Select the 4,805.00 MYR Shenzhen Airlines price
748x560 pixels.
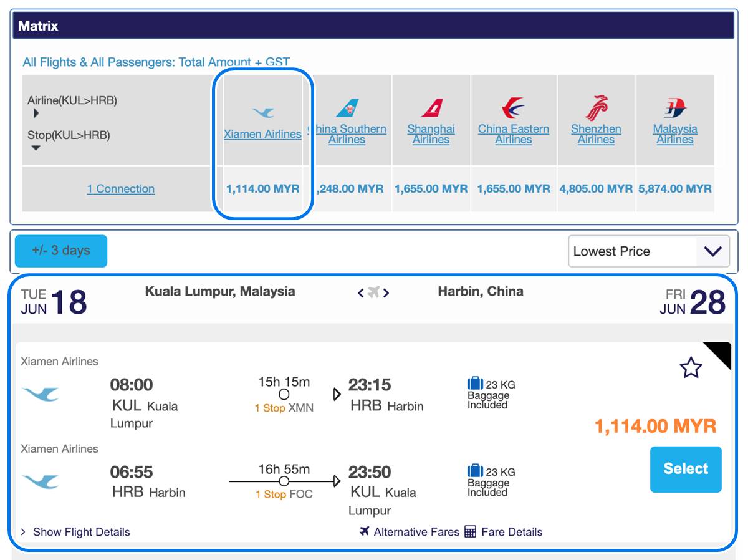[x=597, y=189]
